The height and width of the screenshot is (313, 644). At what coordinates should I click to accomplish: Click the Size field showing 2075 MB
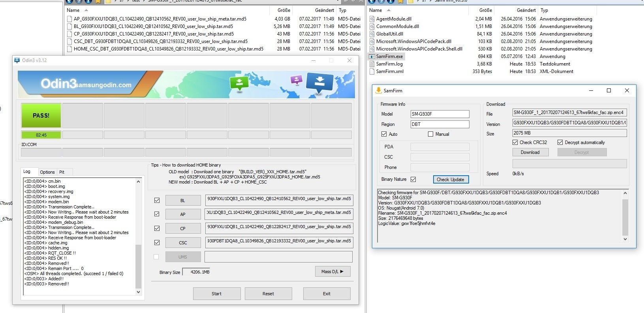569,133
